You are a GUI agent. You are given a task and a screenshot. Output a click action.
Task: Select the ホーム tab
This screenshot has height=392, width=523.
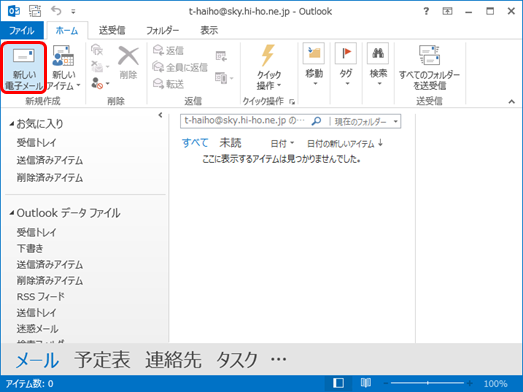(67, 31)
